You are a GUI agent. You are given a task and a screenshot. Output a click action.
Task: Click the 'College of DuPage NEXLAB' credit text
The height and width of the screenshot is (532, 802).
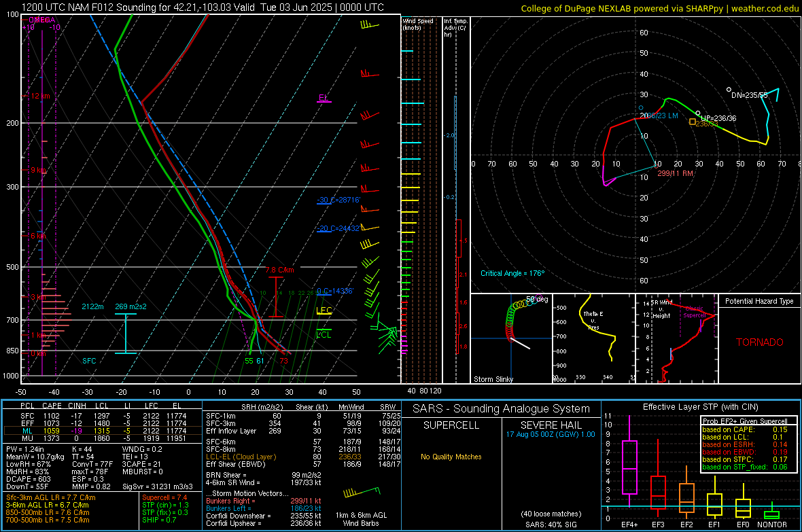point(576,8)
